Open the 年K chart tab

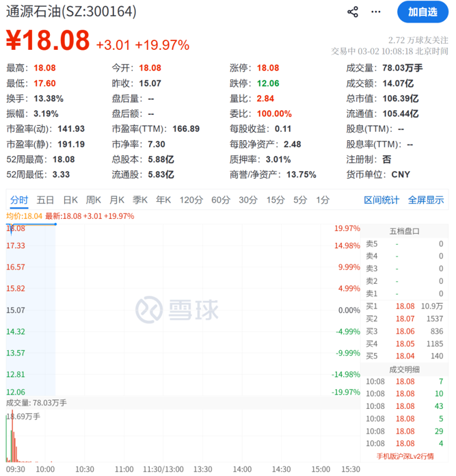tap(163, 200)
